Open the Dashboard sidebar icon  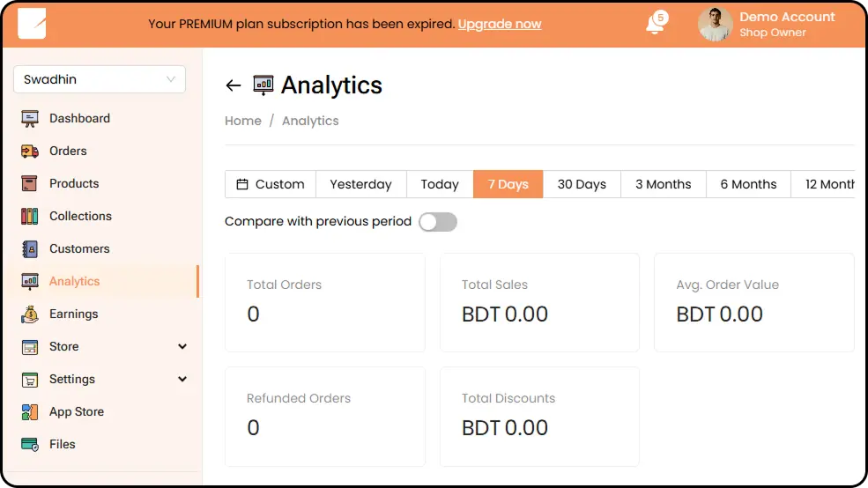pyautogui.click(x=30, y=118)
